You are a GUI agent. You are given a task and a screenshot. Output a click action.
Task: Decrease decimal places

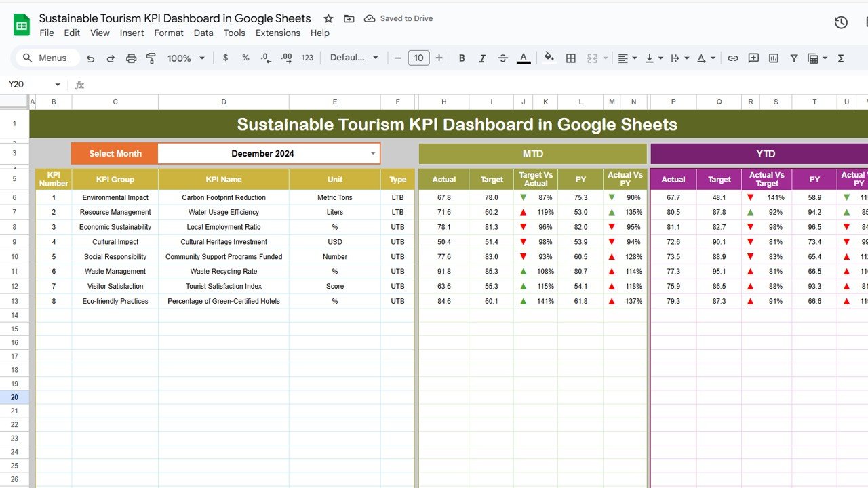[x=265, y=58]
